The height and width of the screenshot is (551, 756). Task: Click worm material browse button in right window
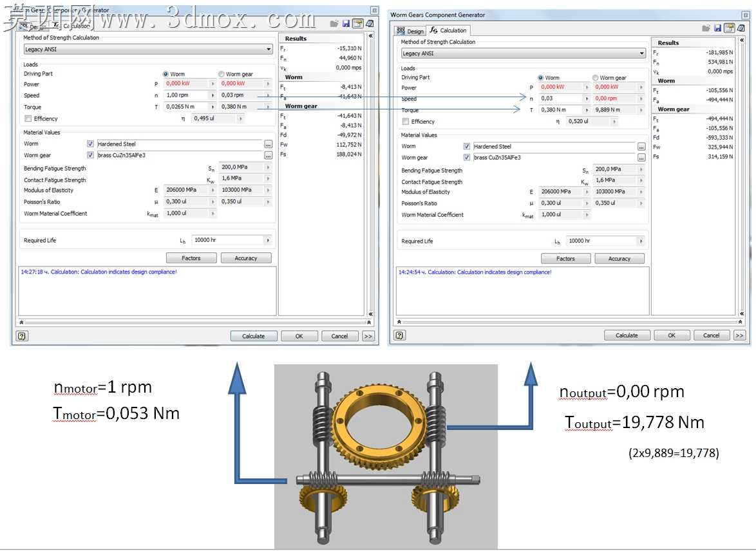641,147
